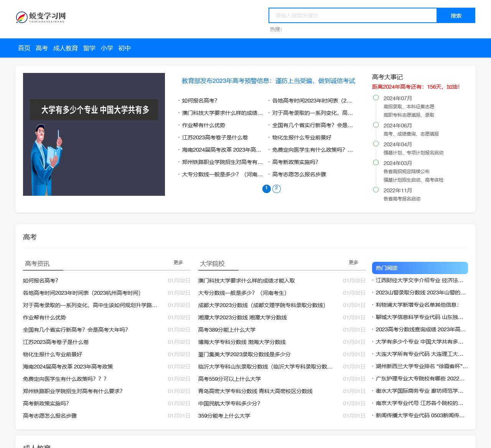Open the article 高考389分能上什么大学
The image size is (491, 448).
(x=227, y=330)
